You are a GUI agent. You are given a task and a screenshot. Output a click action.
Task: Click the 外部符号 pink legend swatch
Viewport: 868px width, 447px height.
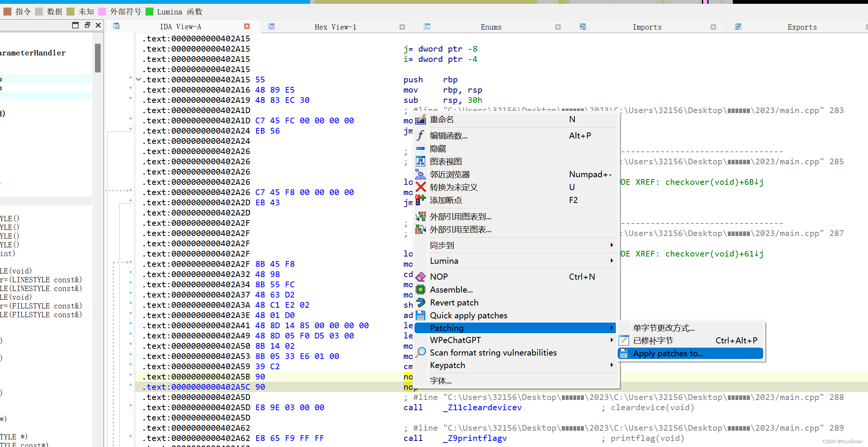tap(102, 12)
